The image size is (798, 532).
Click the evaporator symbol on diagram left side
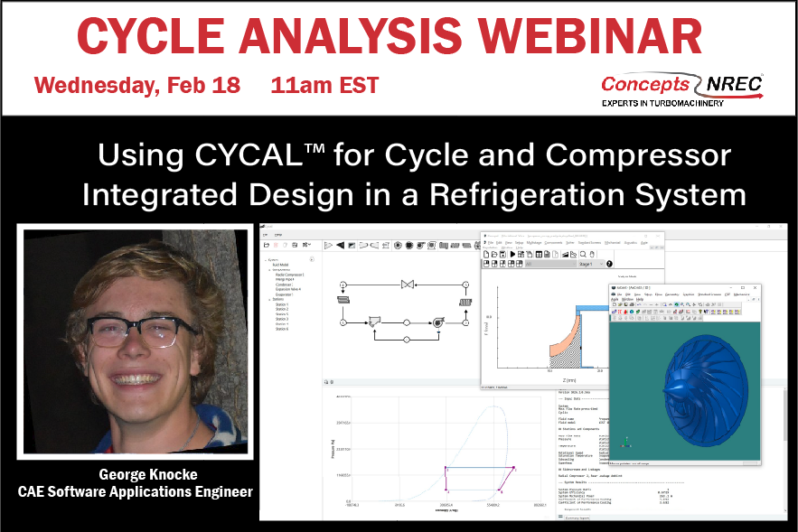(343, 300)
